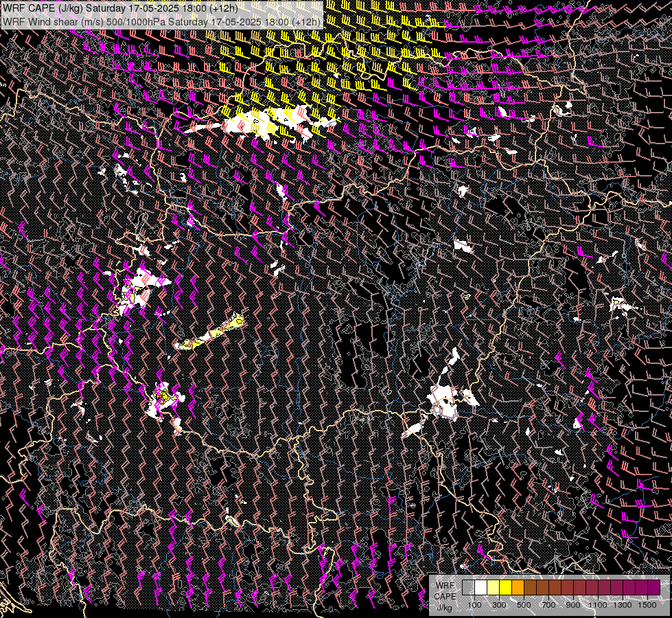Click the 300 legend value

pyautogui.click(x=499, y=605)
